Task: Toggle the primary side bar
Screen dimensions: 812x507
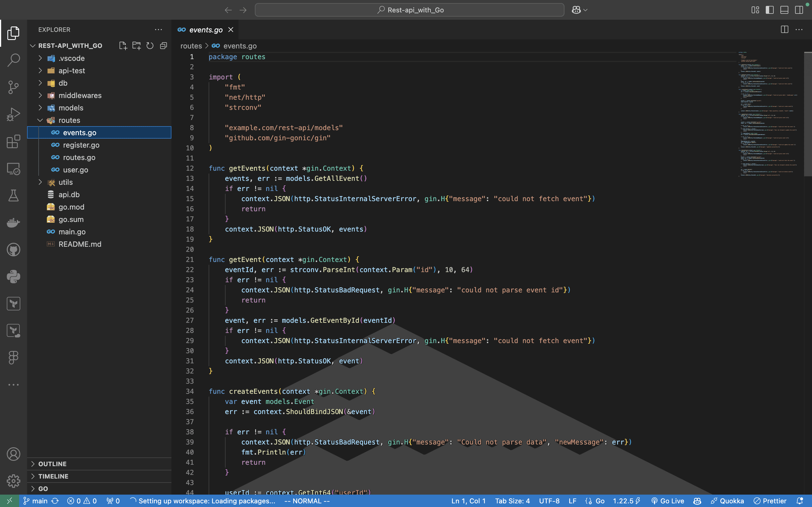Action: (770, 10)
